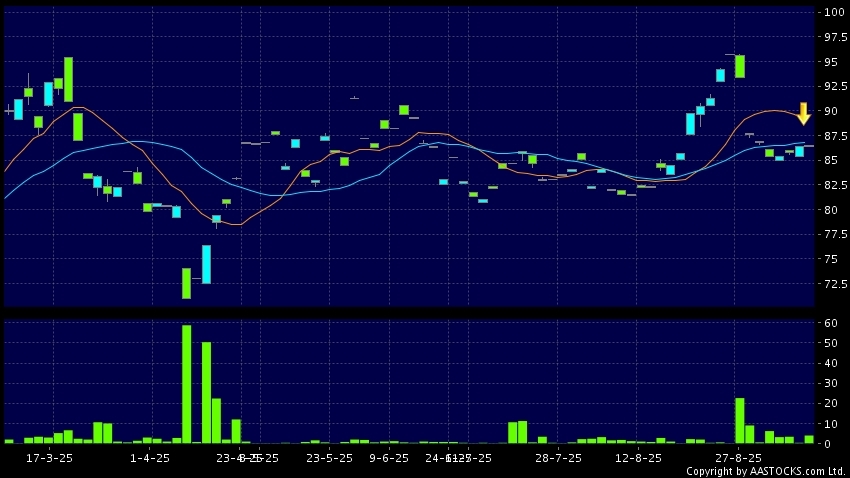Viewport: 850px width, 478px height.
Task: Select the late-August green candlestick at 95
Action: click(740, 66)
